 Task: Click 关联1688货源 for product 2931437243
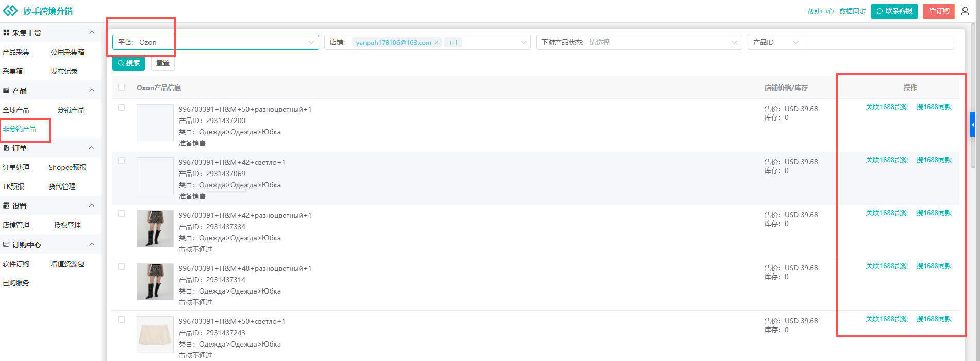887,319
